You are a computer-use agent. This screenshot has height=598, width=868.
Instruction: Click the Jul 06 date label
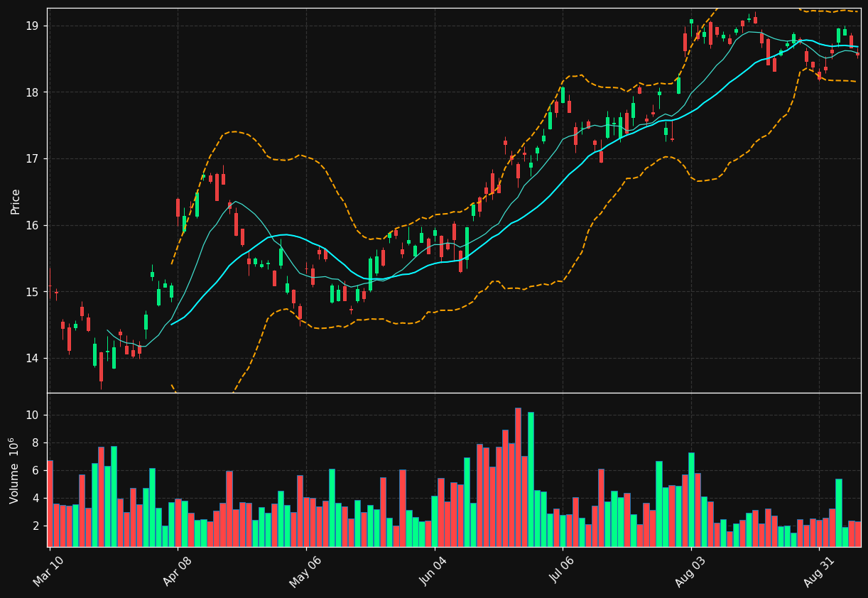click(x=563, y=571)
